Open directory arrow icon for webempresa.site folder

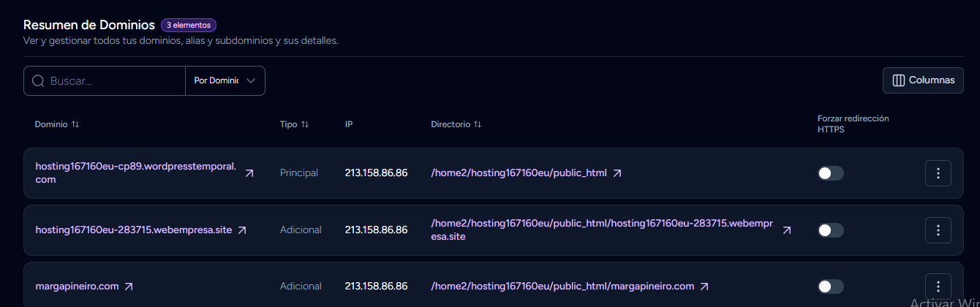pyautogui.click(x=787, y=230)
